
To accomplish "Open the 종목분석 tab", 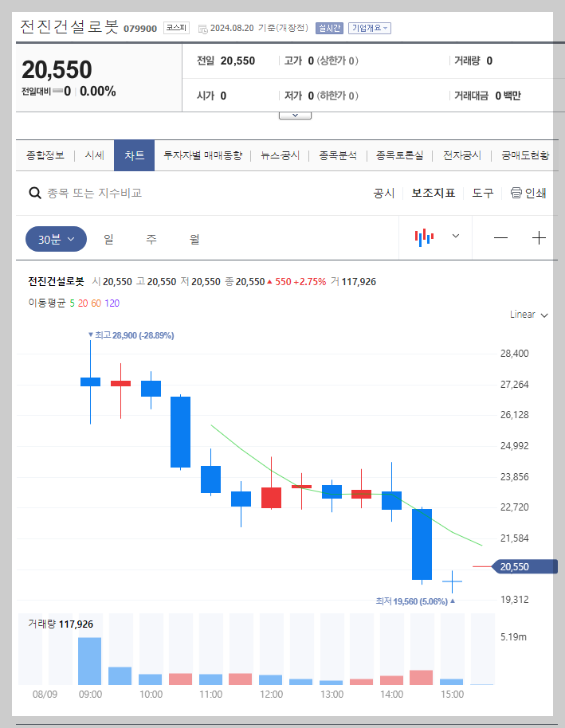I will (x=338, y=155).
